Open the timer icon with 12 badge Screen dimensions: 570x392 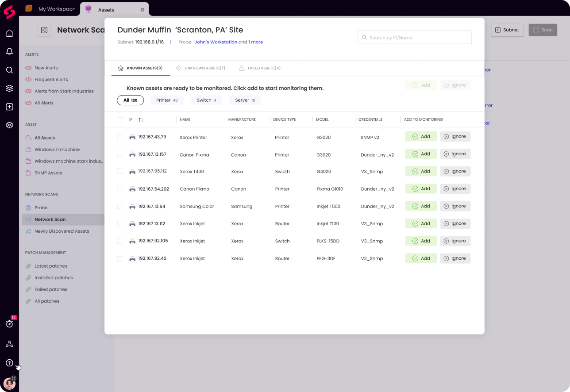click(x=9, y=324)
